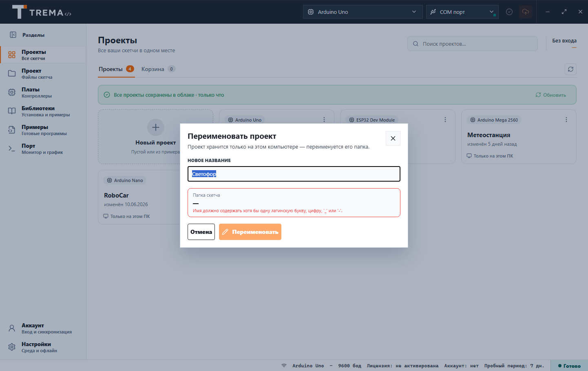Viewport: 588px width, 371px height.
Task: Switch to Корзина tab
Action: 158,69
